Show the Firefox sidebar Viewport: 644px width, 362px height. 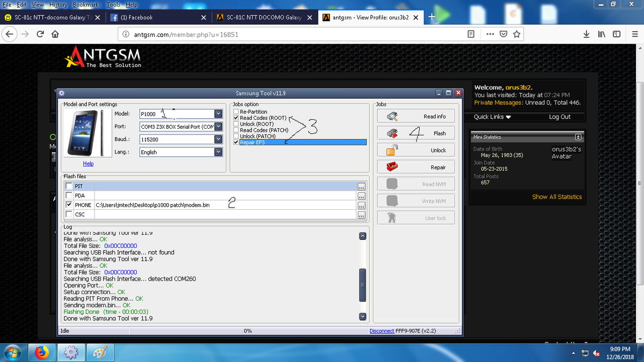tap(617, 34)
